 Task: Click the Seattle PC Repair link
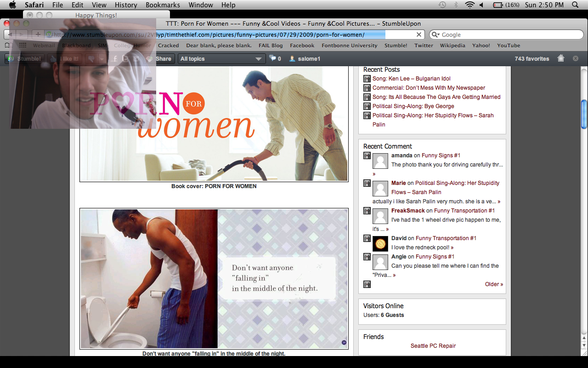point(433,346)
